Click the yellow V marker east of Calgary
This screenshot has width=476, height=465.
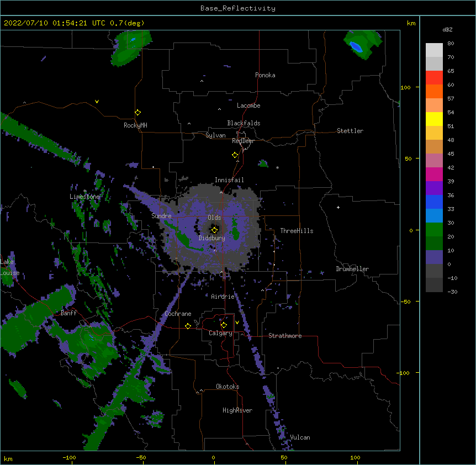[237, 323]
